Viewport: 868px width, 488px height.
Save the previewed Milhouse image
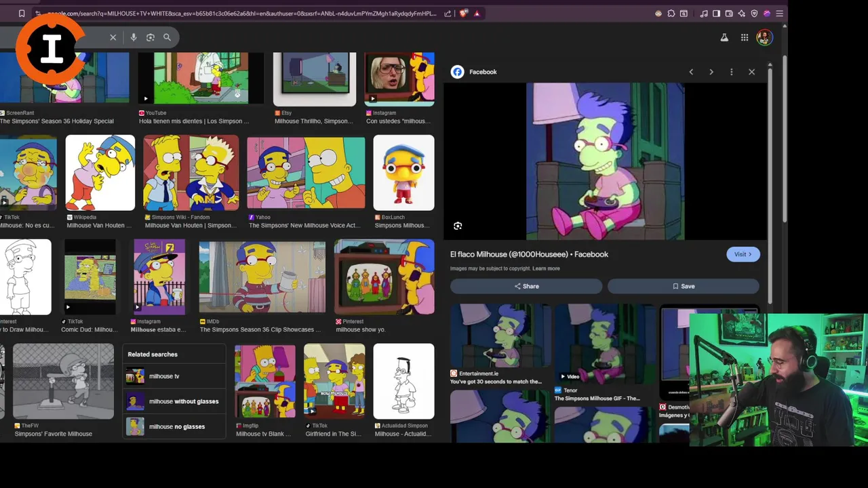tap(684, 286)
